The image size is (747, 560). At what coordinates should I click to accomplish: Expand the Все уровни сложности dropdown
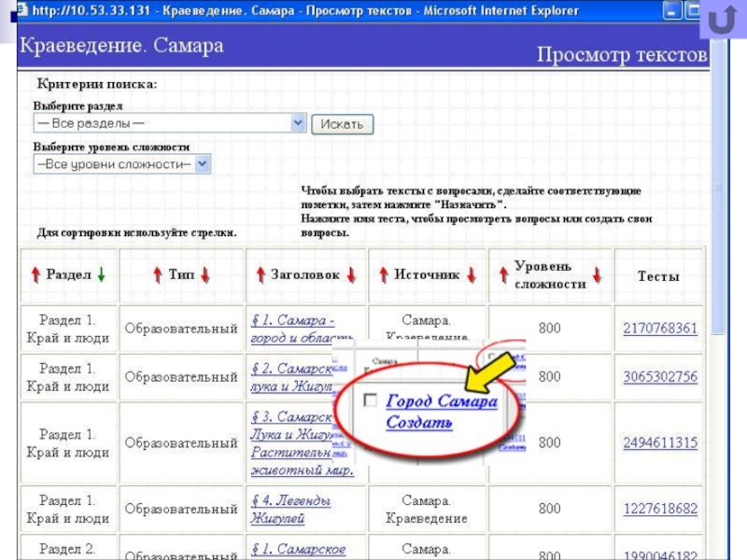click(x=204, y=164)
